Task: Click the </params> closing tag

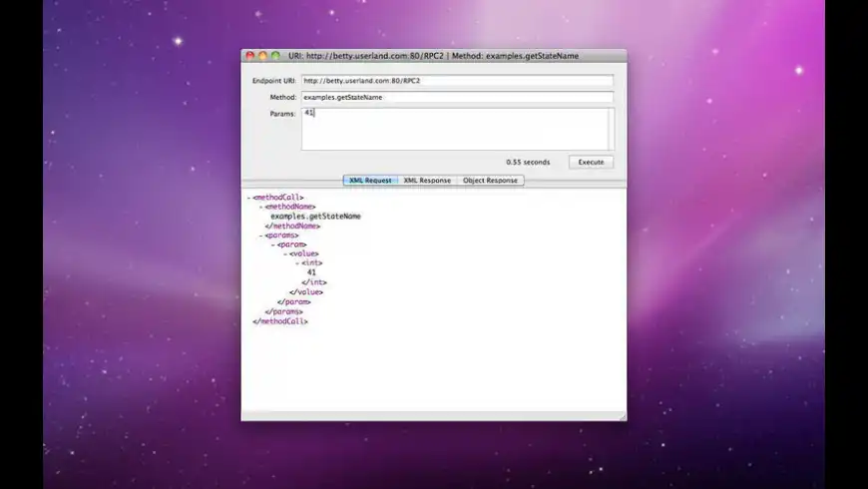Action: pos(284,311)
